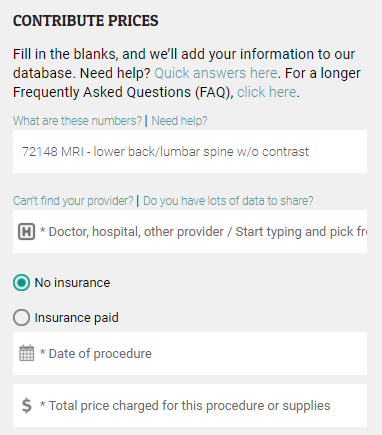Select the No insurance radio button
This screenshot has width=382, height=435.
point(21,283)
